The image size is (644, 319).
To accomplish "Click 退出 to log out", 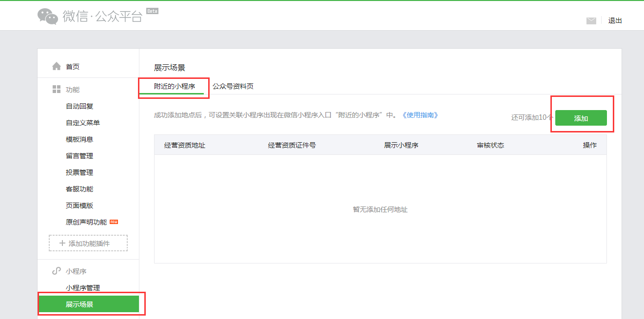I will coord(615,20).
